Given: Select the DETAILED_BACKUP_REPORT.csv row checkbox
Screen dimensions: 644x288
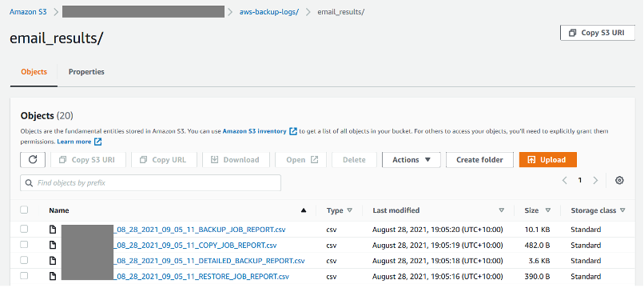Looking at the screenshot, I should [24, 260].
